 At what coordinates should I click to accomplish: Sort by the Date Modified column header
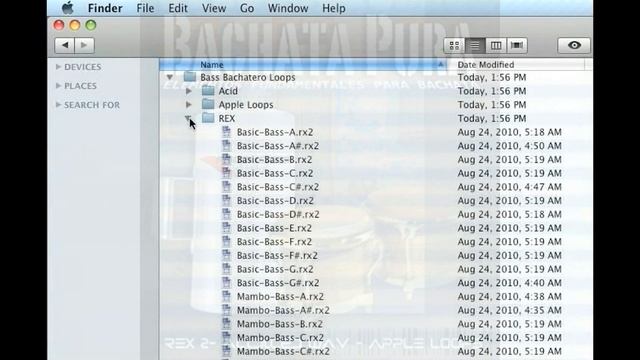click(x=517, y=64)
